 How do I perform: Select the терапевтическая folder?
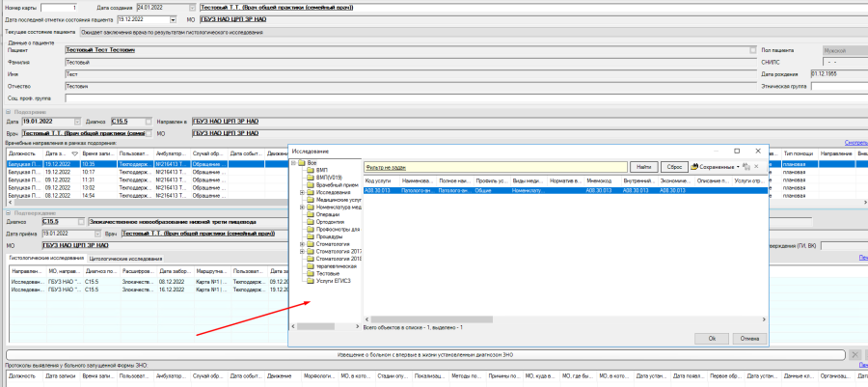point(331,266)
